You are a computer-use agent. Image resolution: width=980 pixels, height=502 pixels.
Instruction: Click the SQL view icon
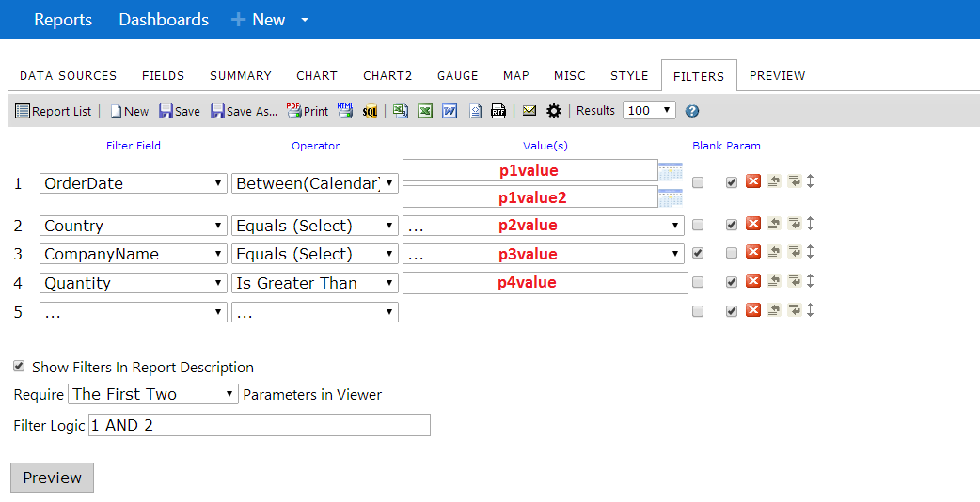click(370, 111)
